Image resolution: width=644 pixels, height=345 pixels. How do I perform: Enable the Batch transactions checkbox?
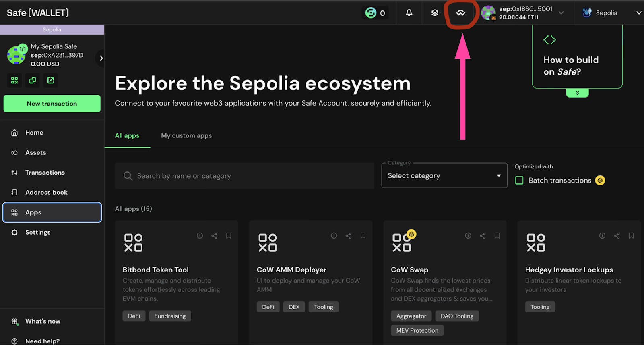tap(519, 181)
